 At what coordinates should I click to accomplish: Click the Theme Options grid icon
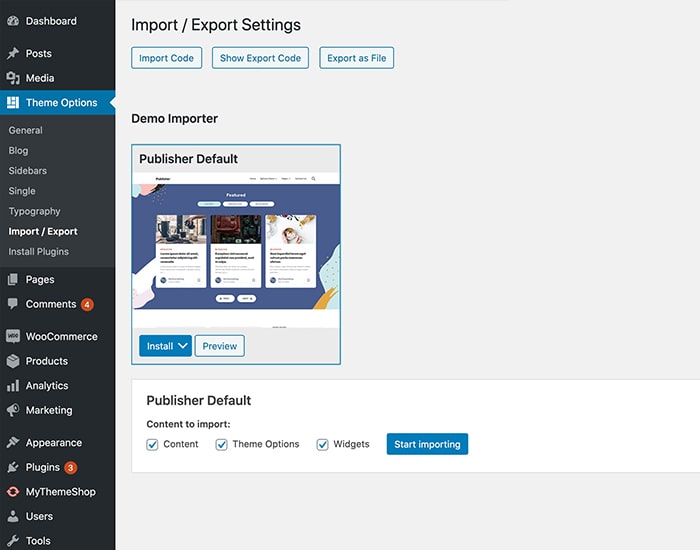point(13,103)
